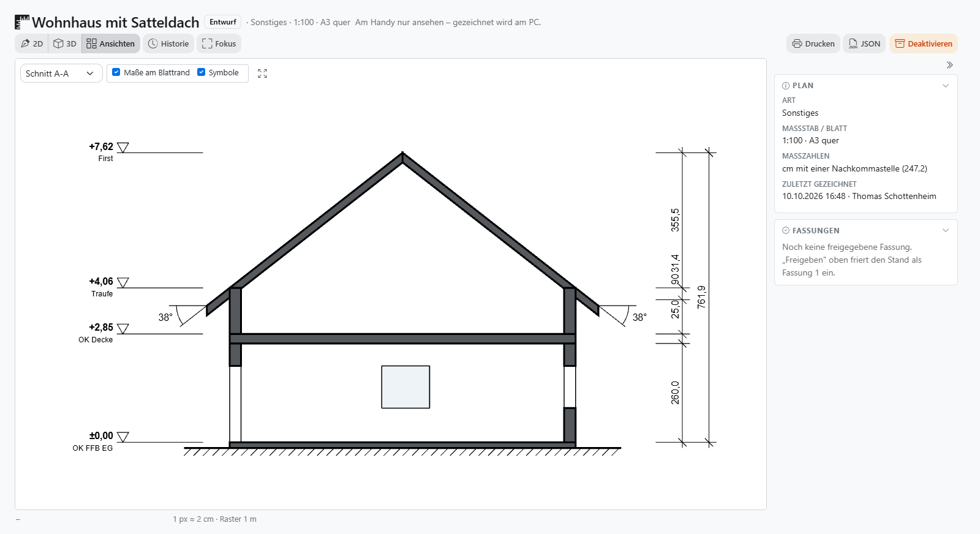Select the Ansichten tab
This screenshot has width=980, height=534.
111,43
